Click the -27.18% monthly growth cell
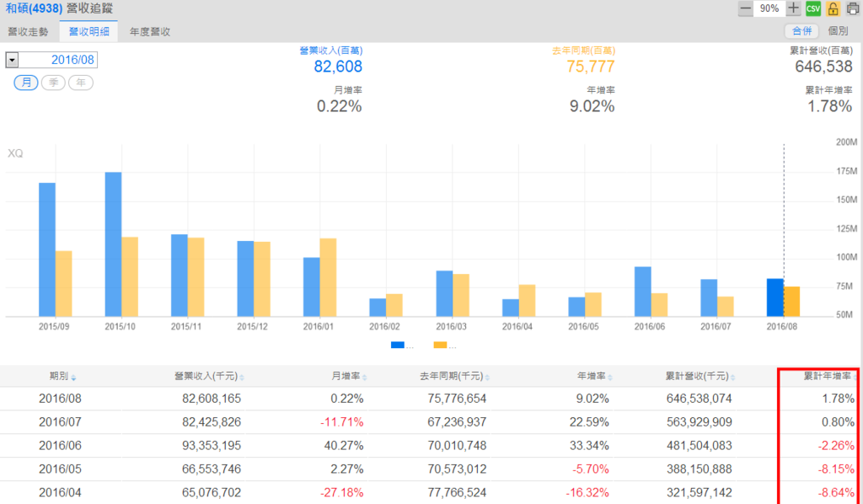 pos(342,492)
